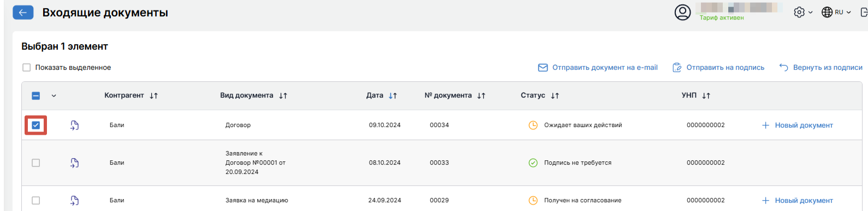Click date 08.10.2024

click(x=385, y=163)
